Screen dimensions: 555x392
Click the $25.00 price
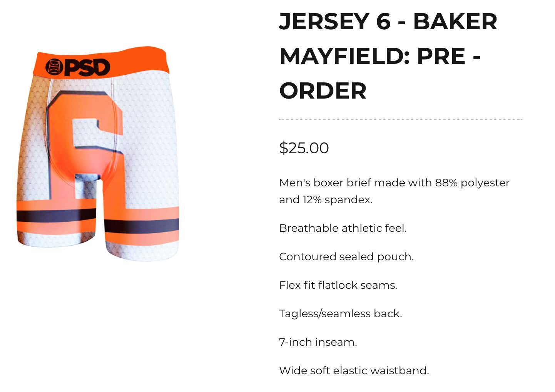[304, 148]
